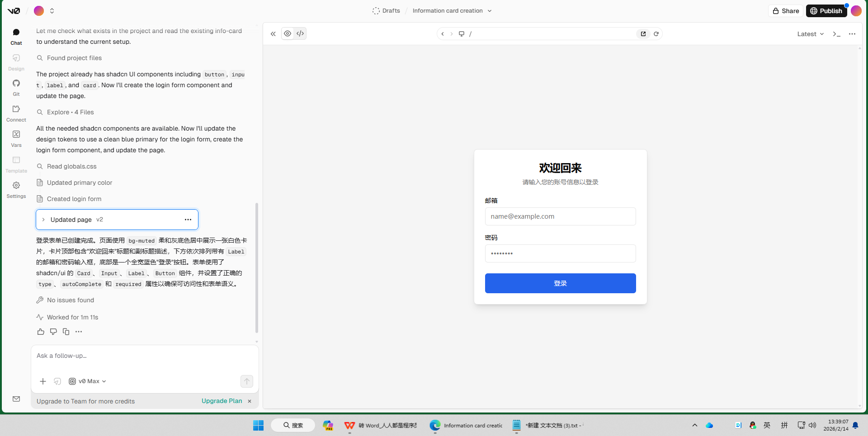Open the v0 Max model selector
The image size is (868, 436).
pyautogui.click(x=87, y=381)
